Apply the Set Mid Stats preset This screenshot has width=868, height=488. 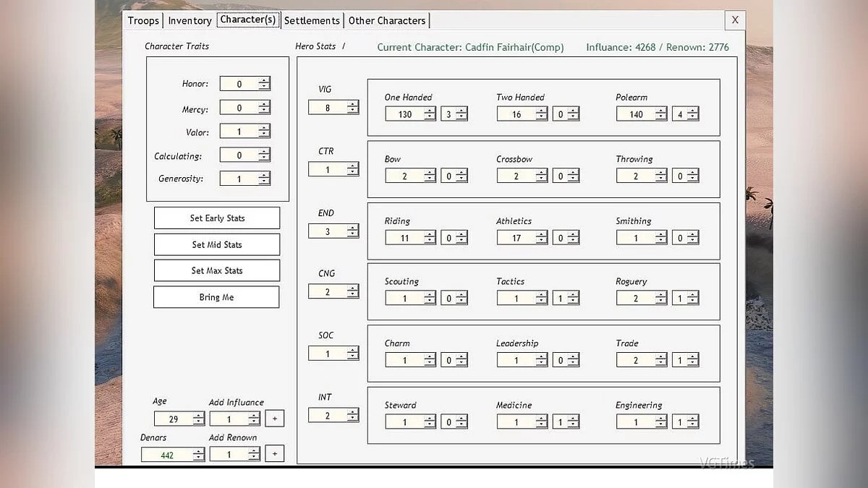coord(217,244)
